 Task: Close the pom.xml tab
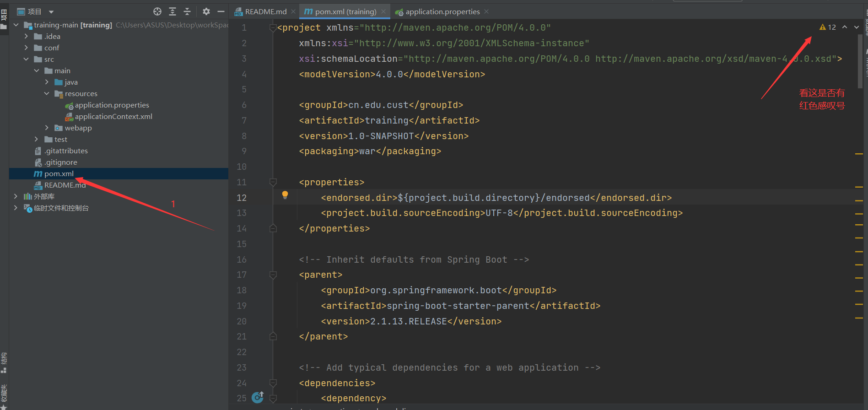(x=383, y=11)
